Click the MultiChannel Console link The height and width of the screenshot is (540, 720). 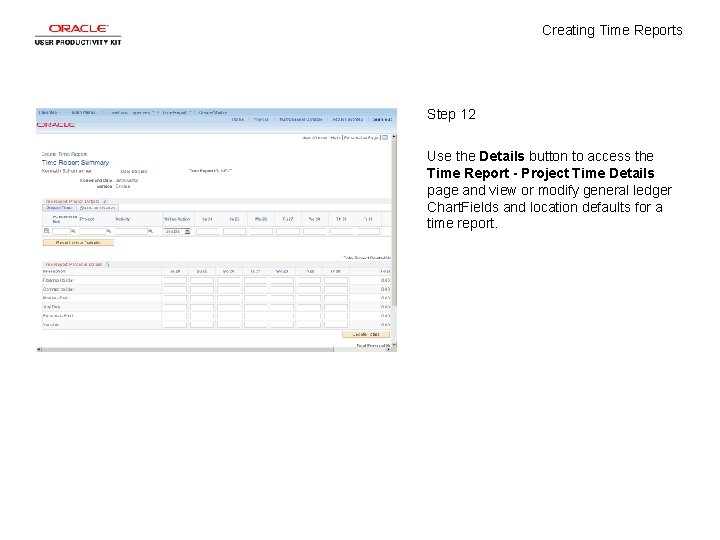[x=301, y=119]
